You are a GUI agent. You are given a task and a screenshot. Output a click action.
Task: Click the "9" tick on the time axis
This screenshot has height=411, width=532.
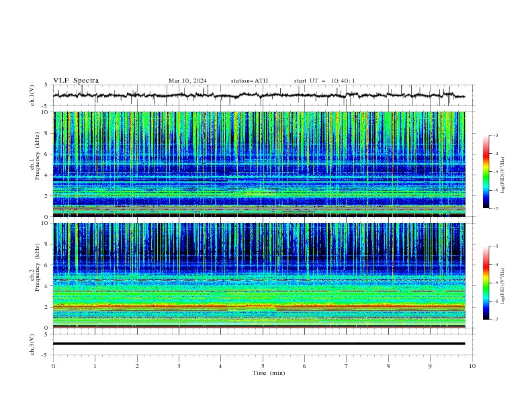[430, 366]
